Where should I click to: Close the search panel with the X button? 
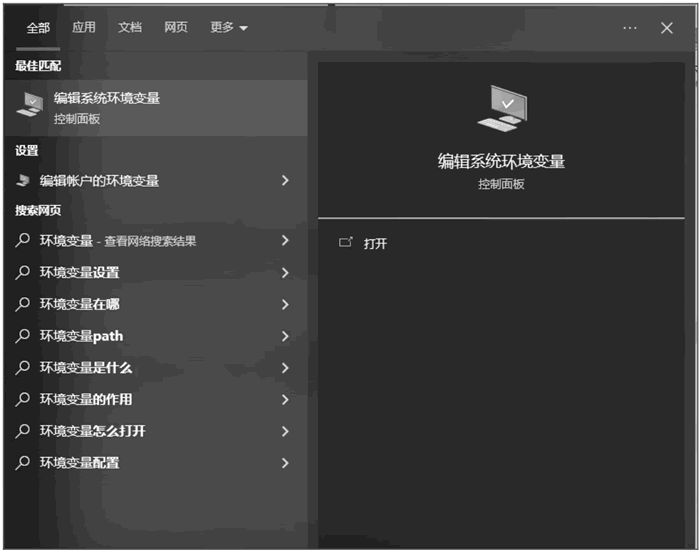point(667,28)
